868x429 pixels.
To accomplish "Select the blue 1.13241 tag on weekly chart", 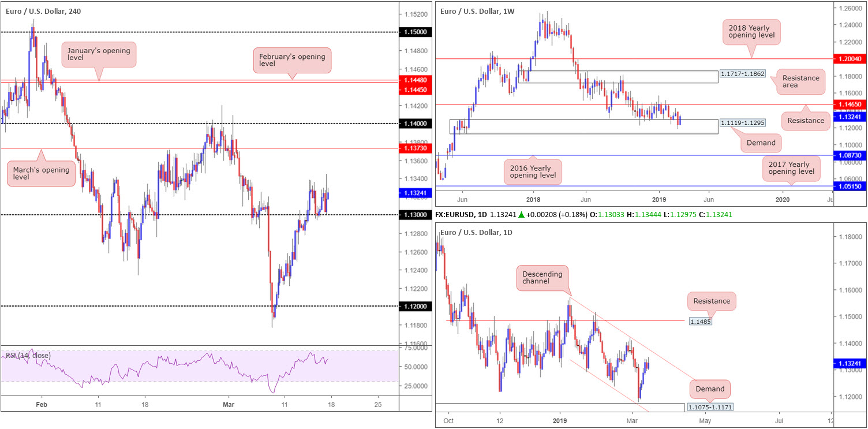I will (851, 117).
